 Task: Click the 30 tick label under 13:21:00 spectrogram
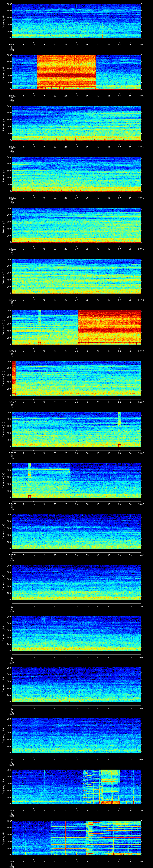76,351
